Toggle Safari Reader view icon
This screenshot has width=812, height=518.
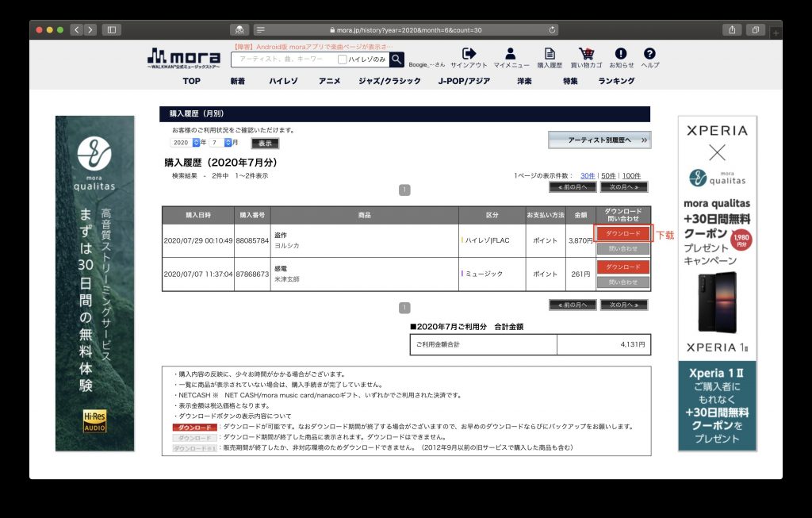pyautogui.click(x=260, y=30)
